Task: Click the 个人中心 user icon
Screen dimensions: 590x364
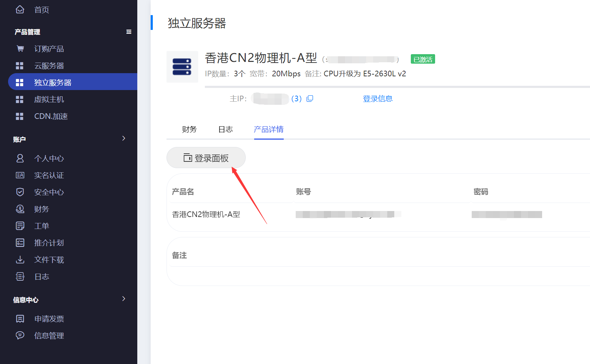Action: coord(20,159)
